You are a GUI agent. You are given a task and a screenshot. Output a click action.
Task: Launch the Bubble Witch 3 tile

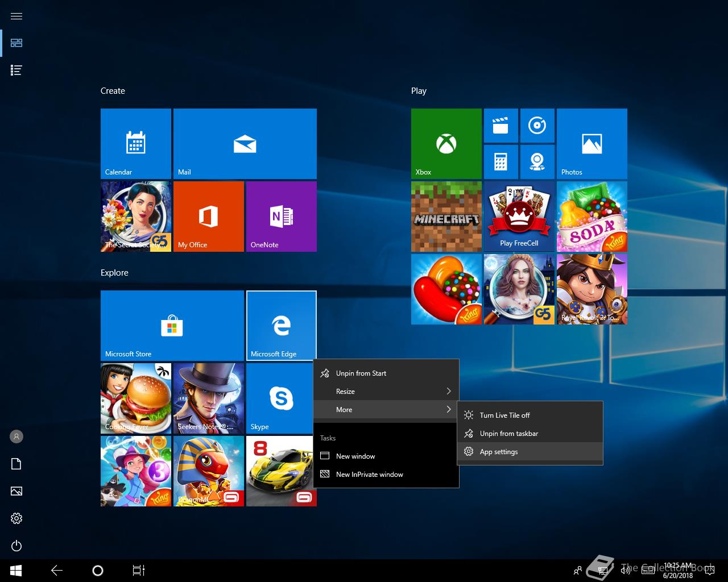tap(136, 471)
